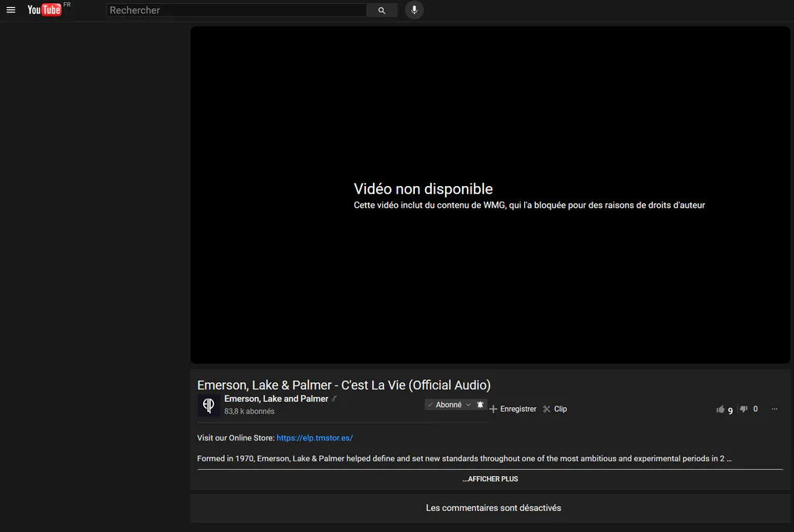Click the scissors icon beside Clip
Image resolution: width=794 pixels, height=532 pixels.
(x=547, y=409)
